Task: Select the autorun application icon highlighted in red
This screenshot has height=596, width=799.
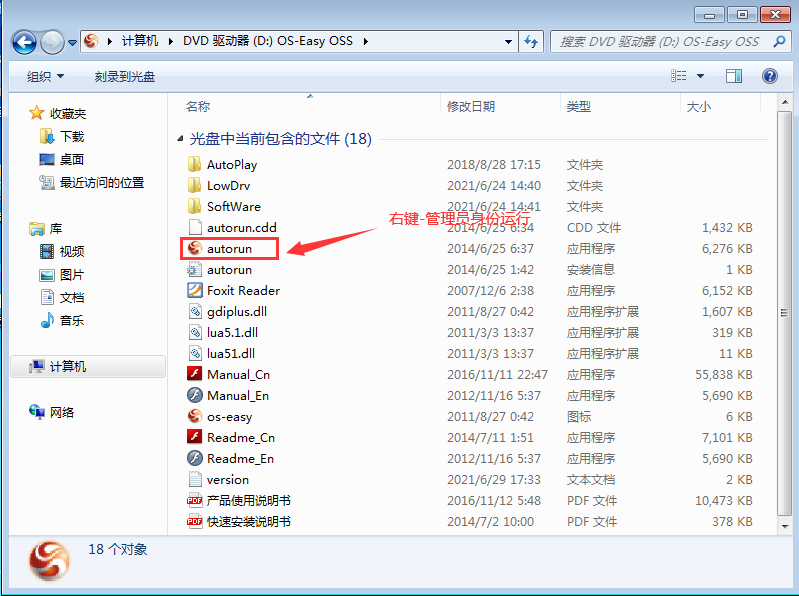Action: (195, 248)
